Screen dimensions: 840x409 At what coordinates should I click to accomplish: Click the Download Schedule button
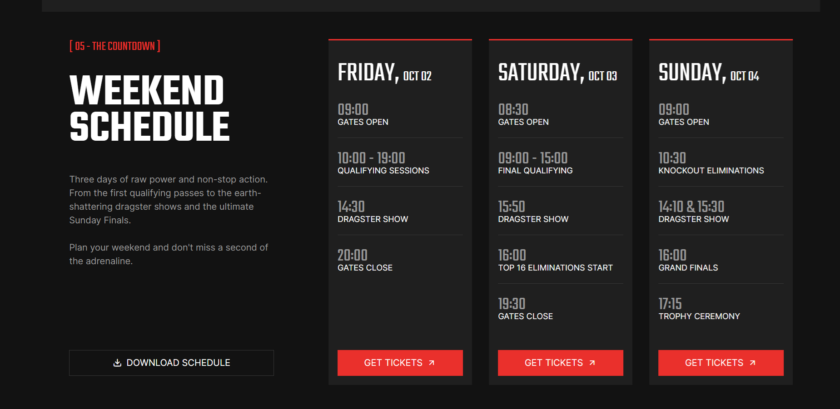click(x=171, y=363)
